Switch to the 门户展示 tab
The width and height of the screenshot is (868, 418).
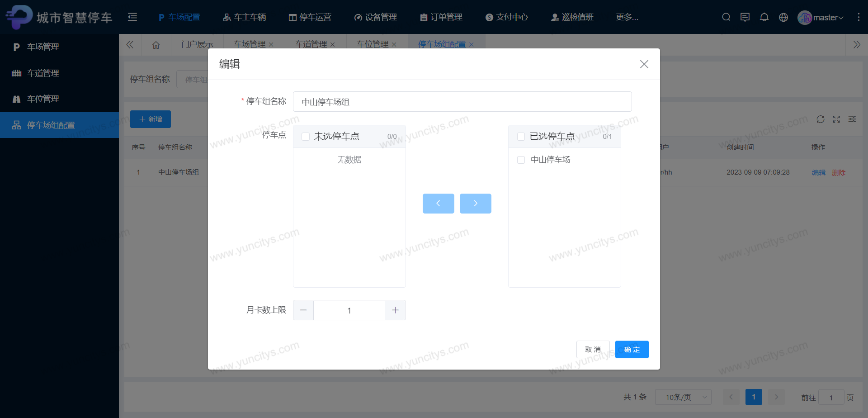(197, 44)
